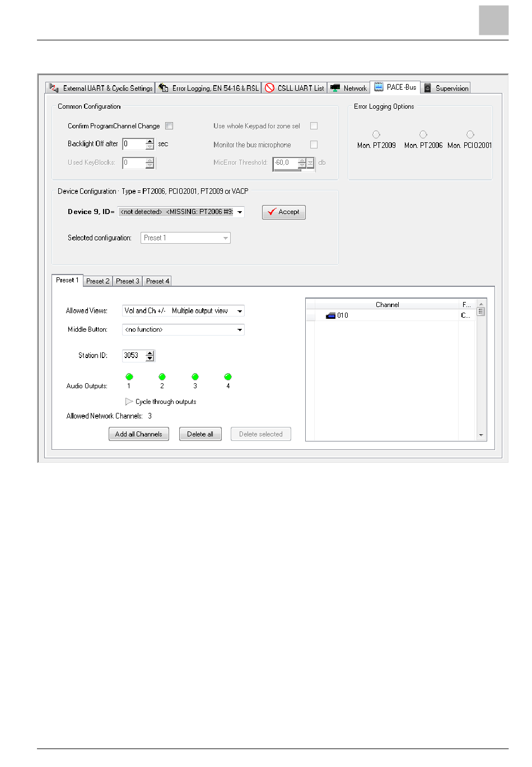The image size is (532, 767).
Task: Open Error Logging, EN 54-16 & RSL tab
Action: 208,88
